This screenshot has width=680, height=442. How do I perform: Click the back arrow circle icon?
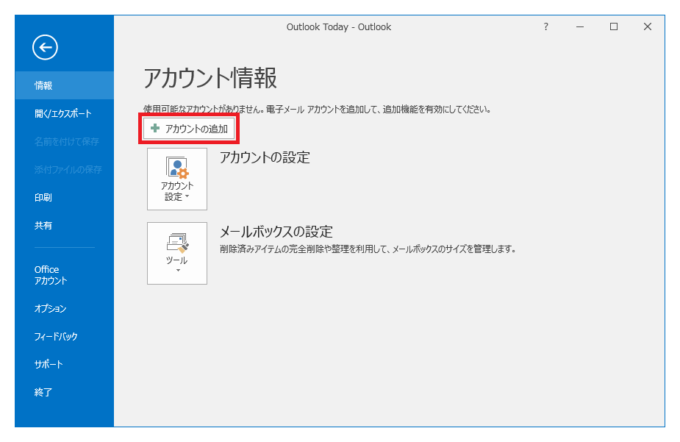(x=45, y=47)
